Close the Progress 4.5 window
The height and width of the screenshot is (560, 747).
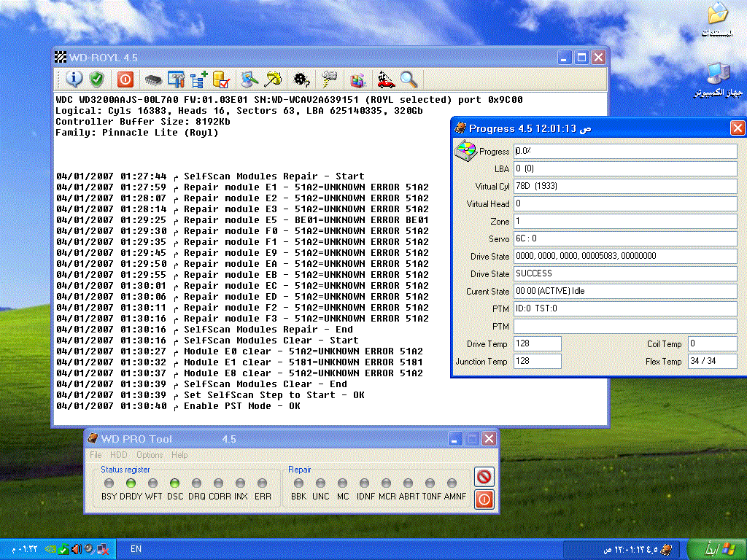click(738, 128)
